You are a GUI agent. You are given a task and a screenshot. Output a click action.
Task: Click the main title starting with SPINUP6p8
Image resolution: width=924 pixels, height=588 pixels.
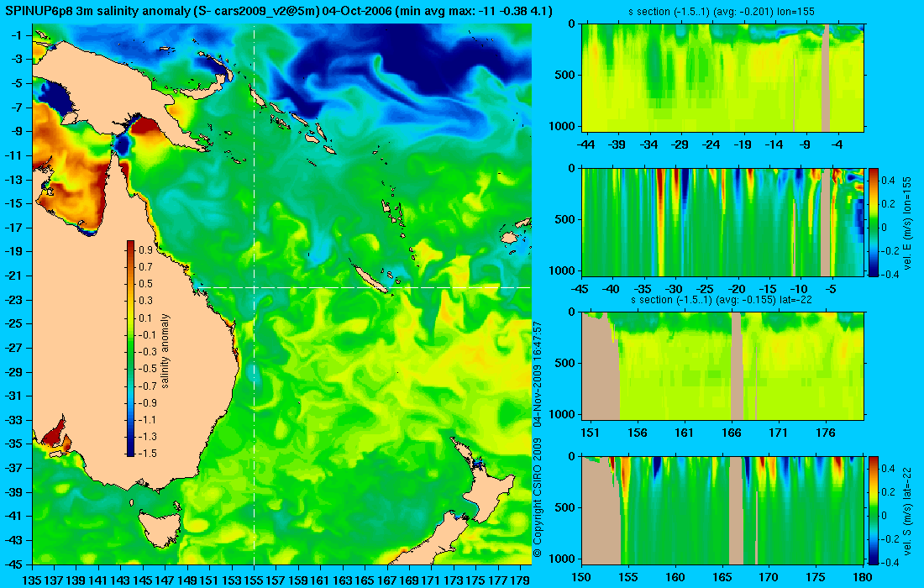coord(280,11)
